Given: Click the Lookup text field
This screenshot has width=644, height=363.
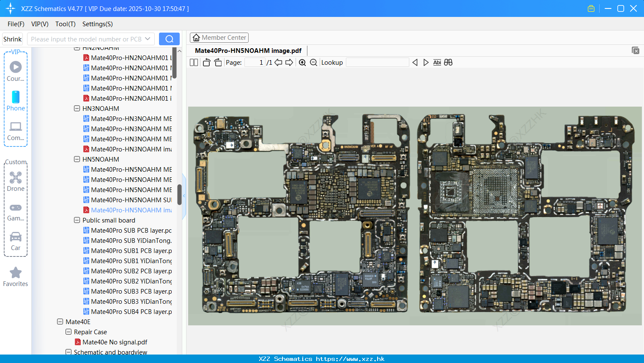Looking at the screenshot, I should tap(378, 63).
